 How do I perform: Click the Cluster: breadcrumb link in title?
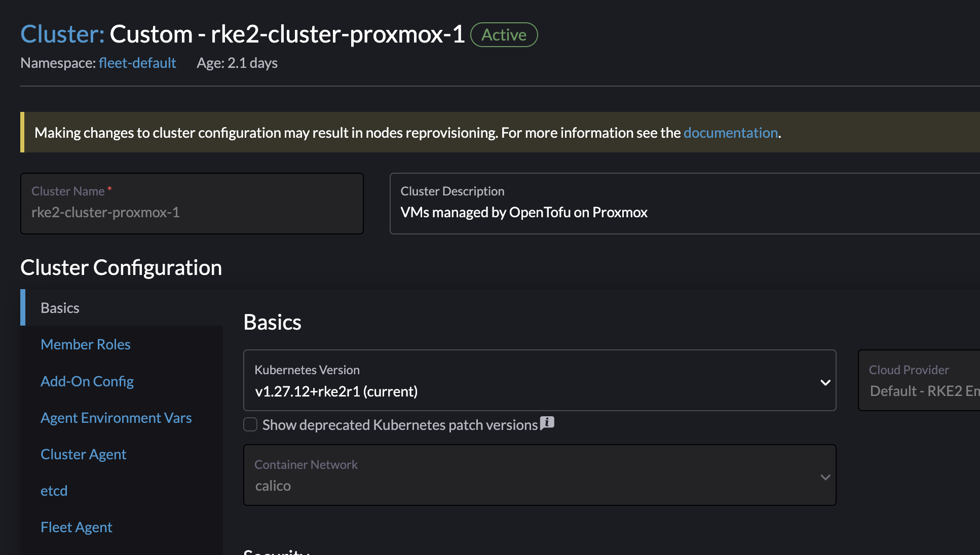click(x=62, y=34)
